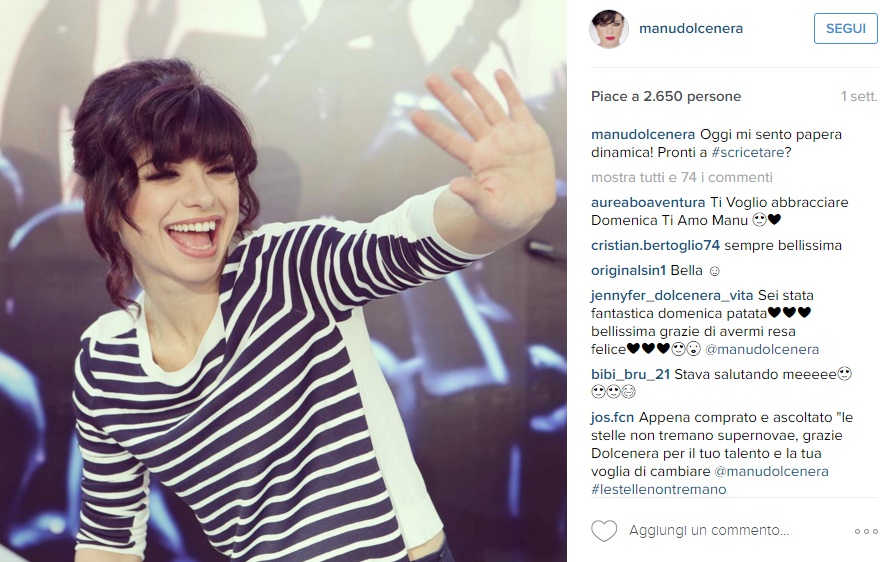Click the main post photo
The width and height of the screenshot is (880, 562).
tap(283, 281)
